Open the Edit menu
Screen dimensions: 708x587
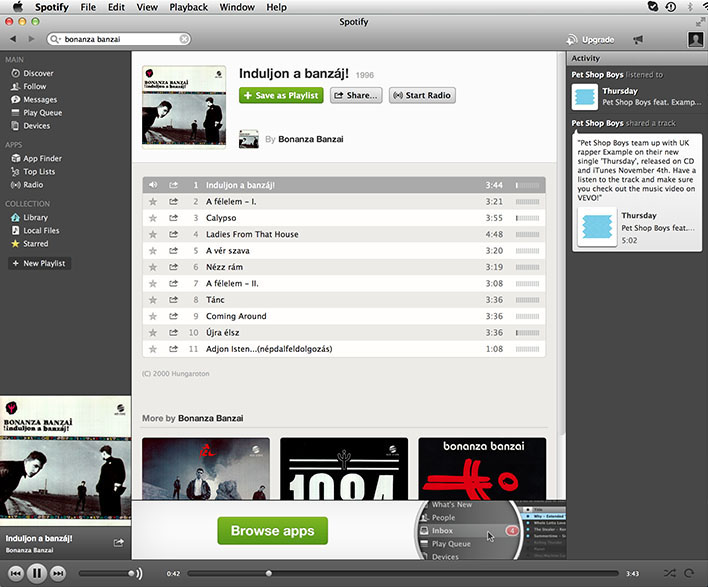coord(116,7)
